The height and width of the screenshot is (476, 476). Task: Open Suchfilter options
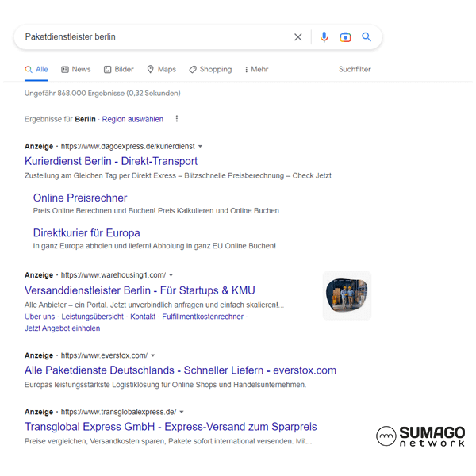[x=355, y=69]
